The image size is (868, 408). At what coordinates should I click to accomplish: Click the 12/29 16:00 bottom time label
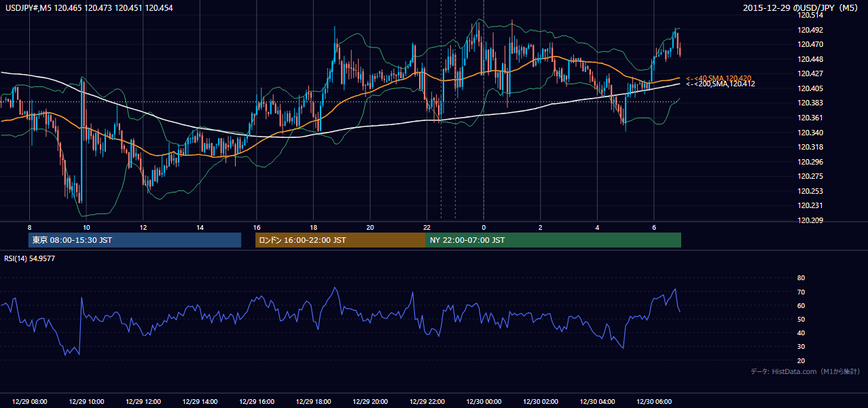(257, 402)
